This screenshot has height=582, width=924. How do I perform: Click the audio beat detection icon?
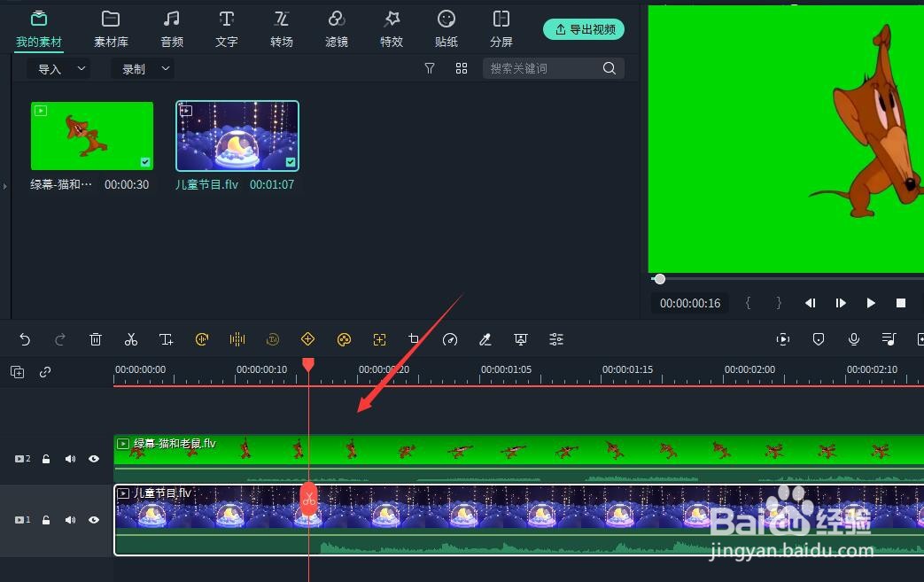(237, 339)
